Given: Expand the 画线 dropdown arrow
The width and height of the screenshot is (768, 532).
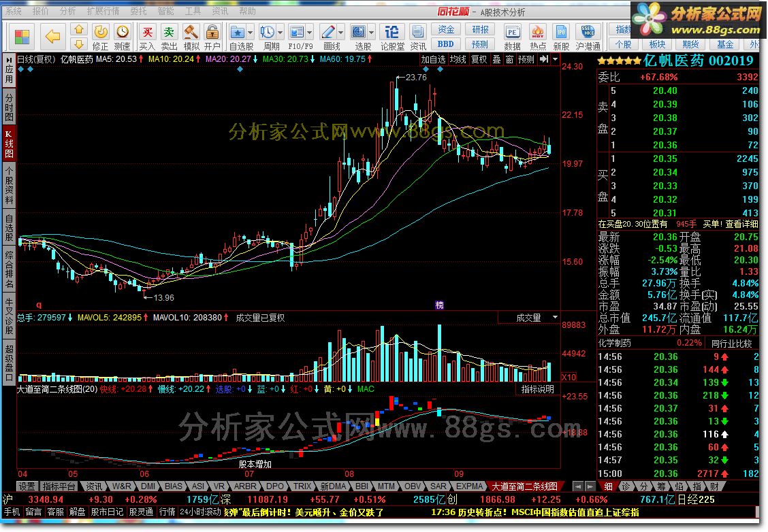Looking at the screenshot, I should click(x=341, y=33).
